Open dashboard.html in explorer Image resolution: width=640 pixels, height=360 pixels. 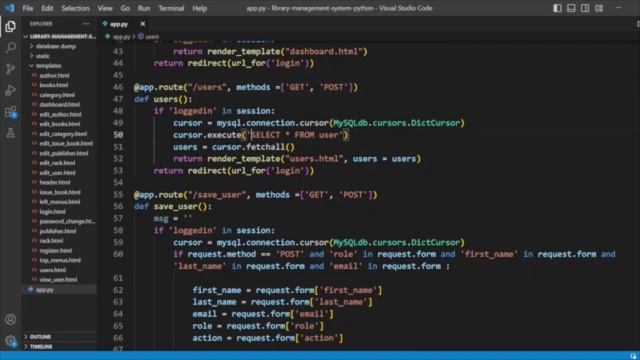coord(60,104)
